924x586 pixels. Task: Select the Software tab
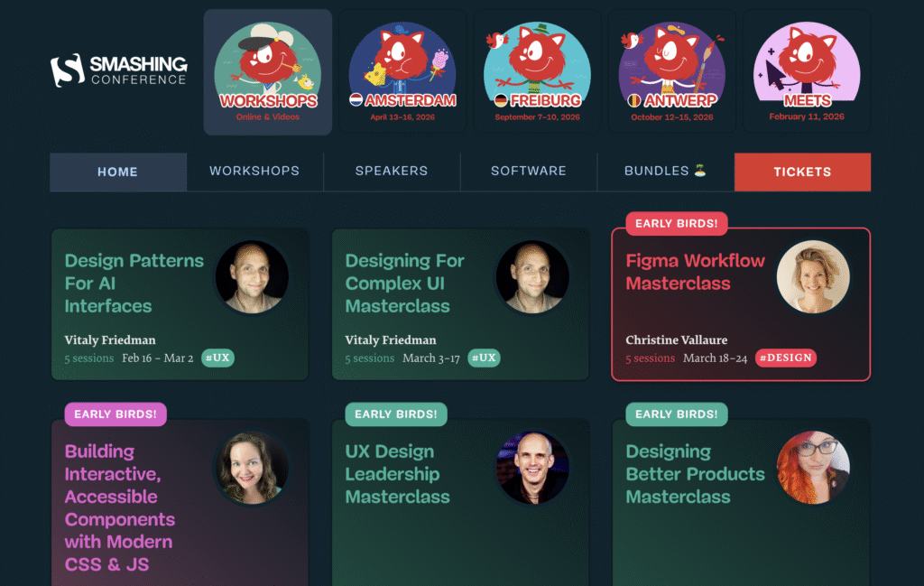coord(529,171)
